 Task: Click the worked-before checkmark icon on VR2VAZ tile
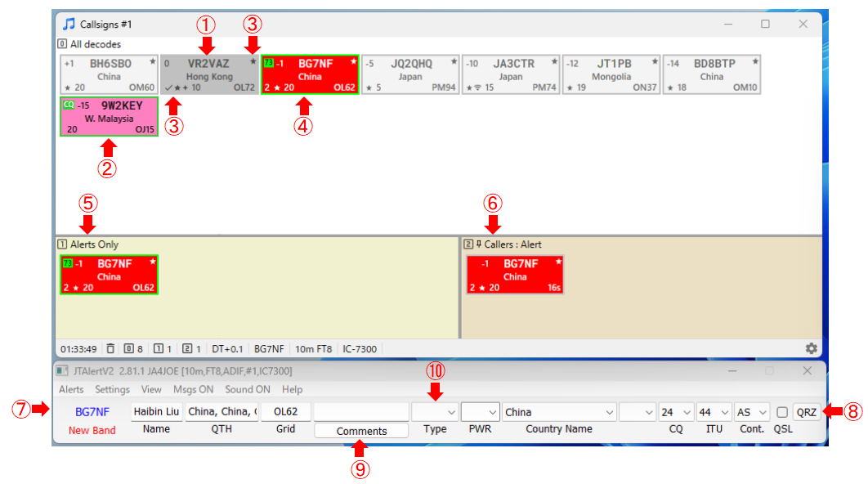click(168, 87)
